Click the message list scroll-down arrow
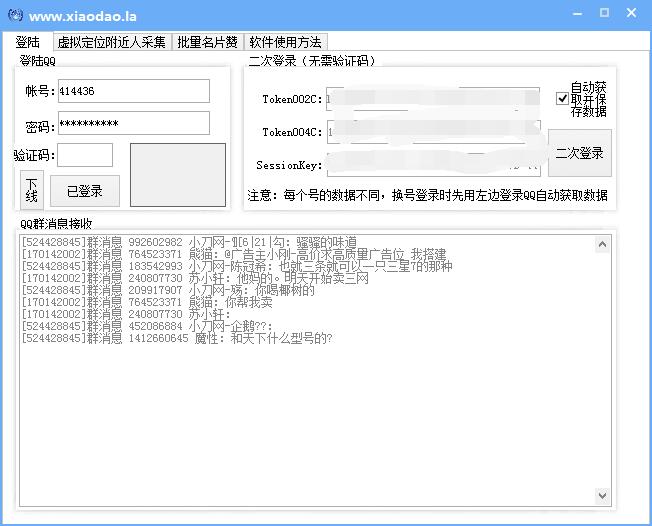This screenshot has width=652, height=526. pos(602,496)
